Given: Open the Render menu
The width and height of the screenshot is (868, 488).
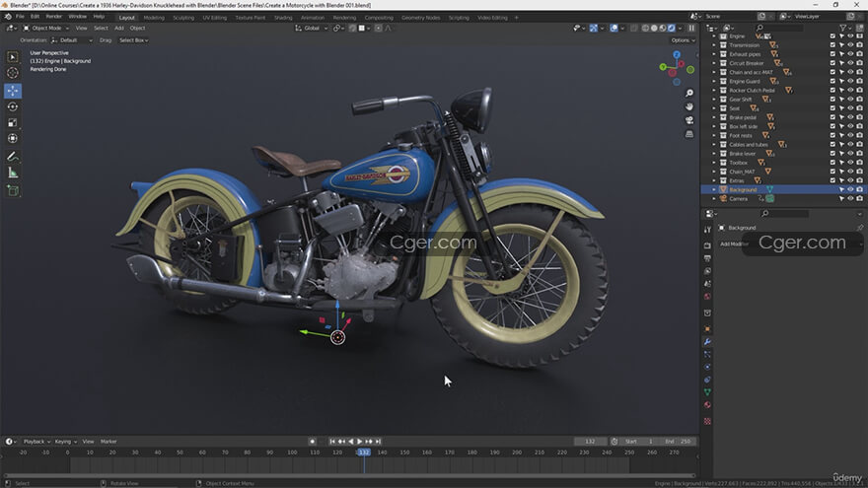Looking at the screenshot, I should pyautogui.click(x=53, y=17).
